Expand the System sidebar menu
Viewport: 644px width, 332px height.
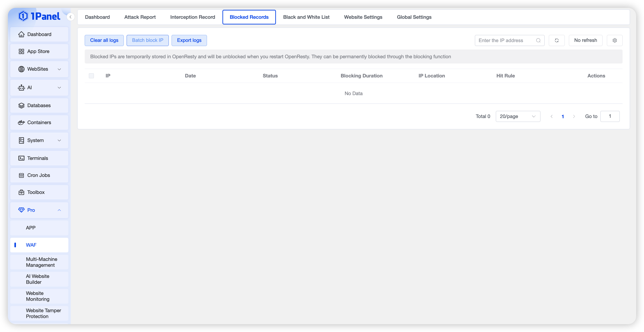click(39, 140)
